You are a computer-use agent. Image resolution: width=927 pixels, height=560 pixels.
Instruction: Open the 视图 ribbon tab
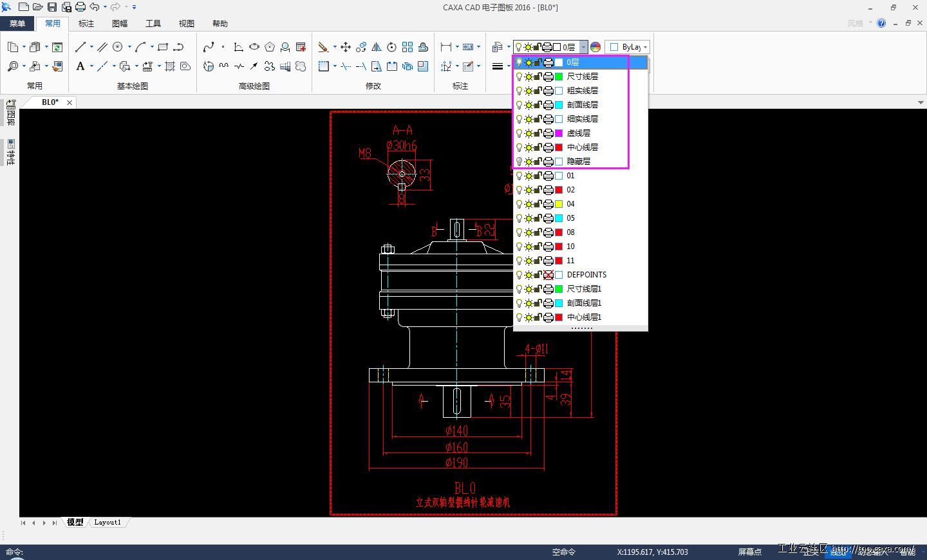pyautogui.click(x=186, y=24)
